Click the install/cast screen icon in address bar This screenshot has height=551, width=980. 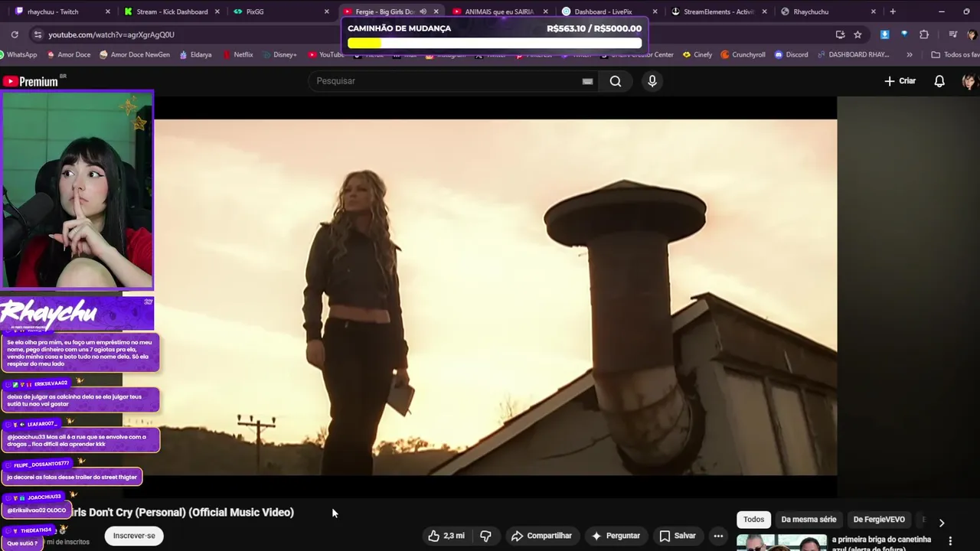pos(840,34)
